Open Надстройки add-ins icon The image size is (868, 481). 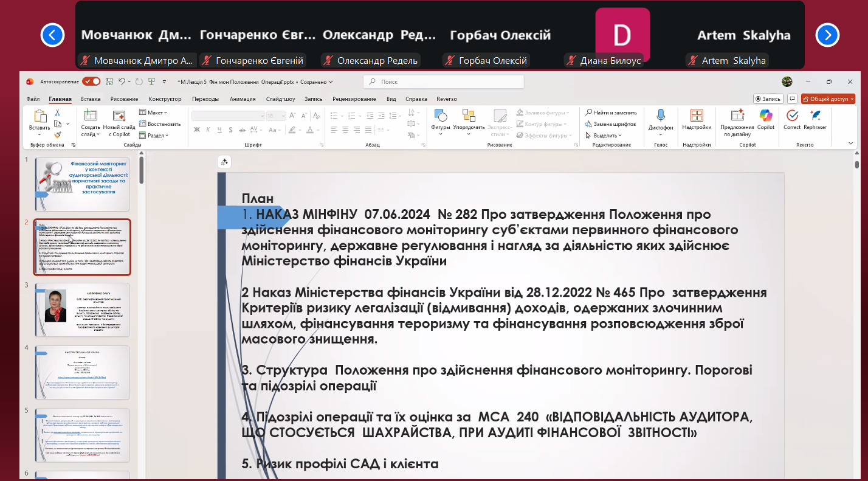[697, 116]
